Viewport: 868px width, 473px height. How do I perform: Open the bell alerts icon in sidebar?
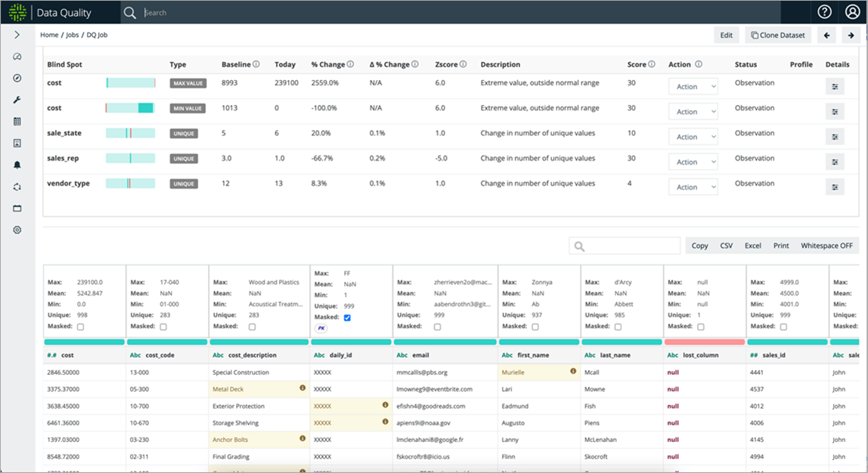point(17,165)
